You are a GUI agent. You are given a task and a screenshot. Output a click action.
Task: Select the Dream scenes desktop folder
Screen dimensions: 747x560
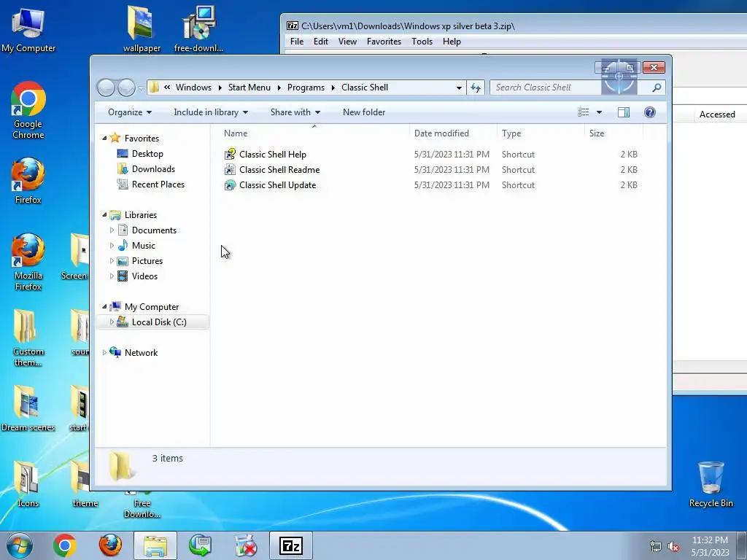click(28, 408)
